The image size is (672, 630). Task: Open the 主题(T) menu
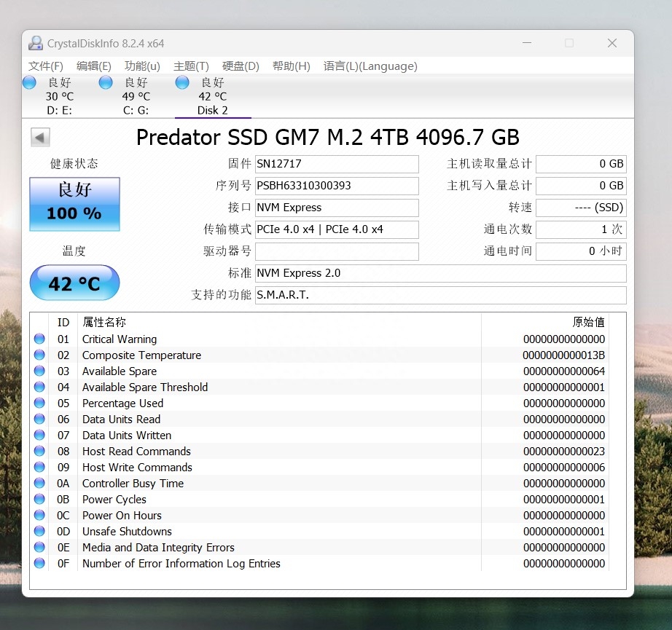pyautogui.click(x=191, y=66)
